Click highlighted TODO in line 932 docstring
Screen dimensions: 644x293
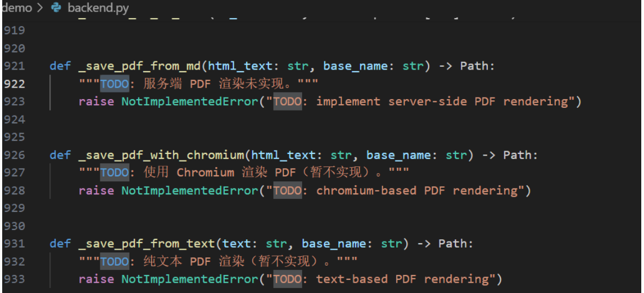click(x=115, y=261)
